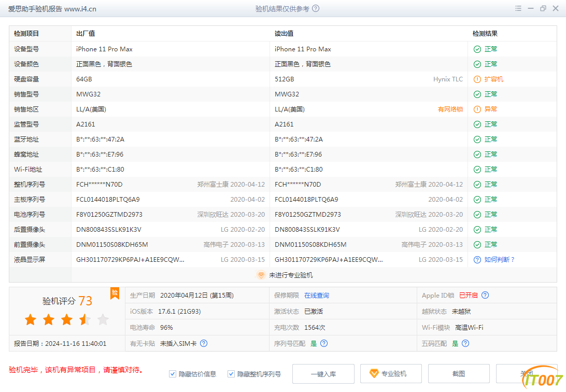
Task: Open 如何判断？ link
Action: pyautogui.click(x=500, y=260)
